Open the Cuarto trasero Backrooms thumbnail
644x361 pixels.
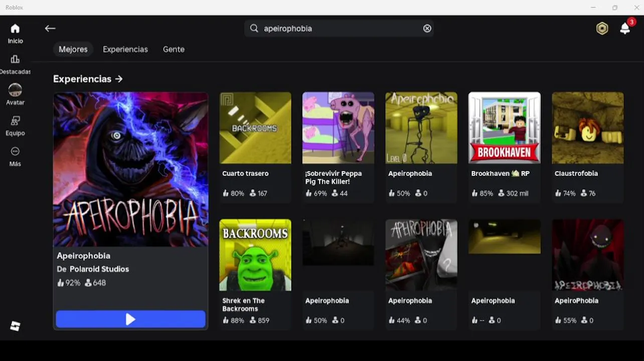click(x=255, y=128)
